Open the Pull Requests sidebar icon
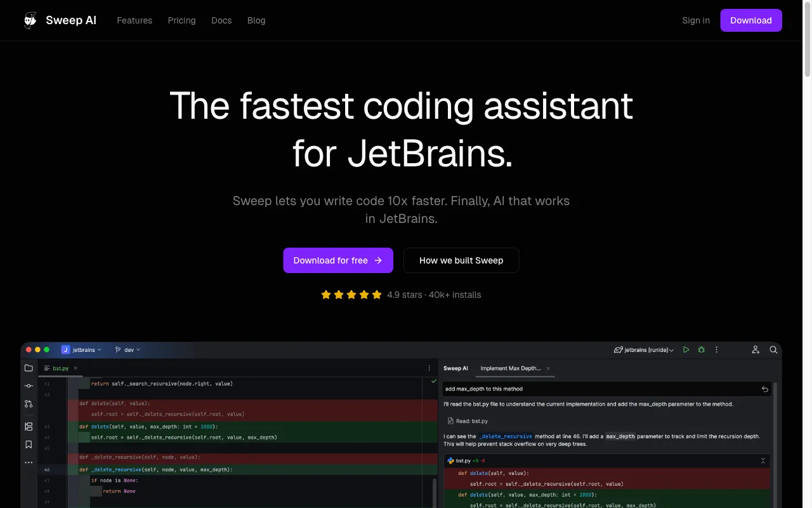Image resolution: width=812 pixels, height=508 pixels. click(x=29, y=403)
